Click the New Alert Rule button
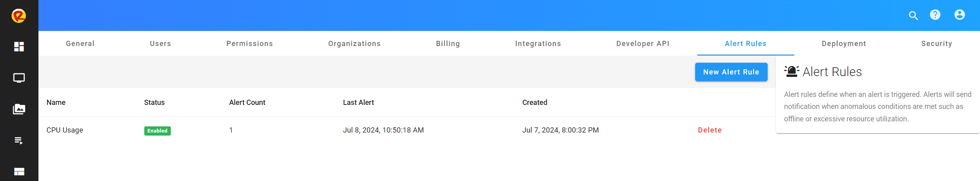980x181 pixels. (x=731, y=72)
